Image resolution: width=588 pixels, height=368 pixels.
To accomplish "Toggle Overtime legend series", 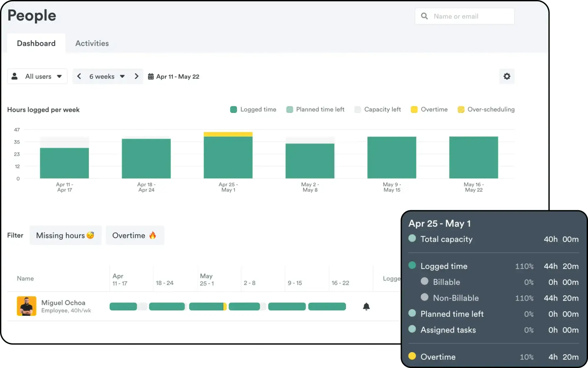I will coord(429,110).
